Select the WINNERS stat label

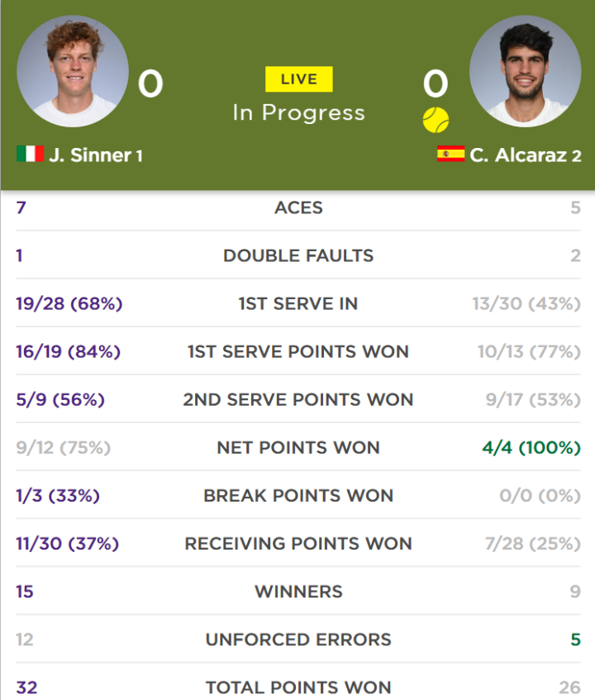(x=298, y=592)
